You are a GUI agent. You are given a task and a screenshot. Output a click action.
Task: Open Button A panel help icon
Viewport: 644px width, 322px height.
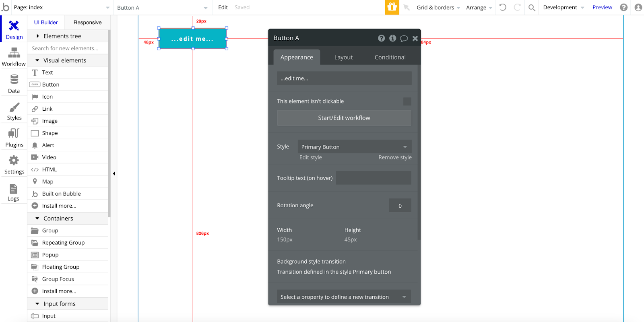pyautogui.click(x=381, y=38)
